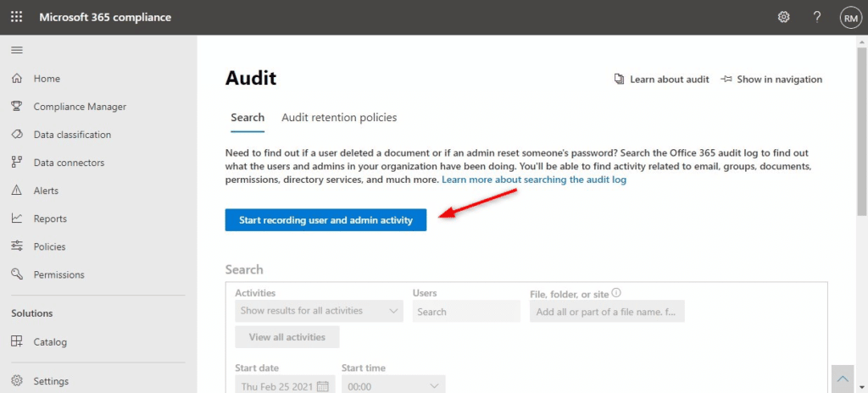Switch to the Search tab
868x393 pixels.
248,118
